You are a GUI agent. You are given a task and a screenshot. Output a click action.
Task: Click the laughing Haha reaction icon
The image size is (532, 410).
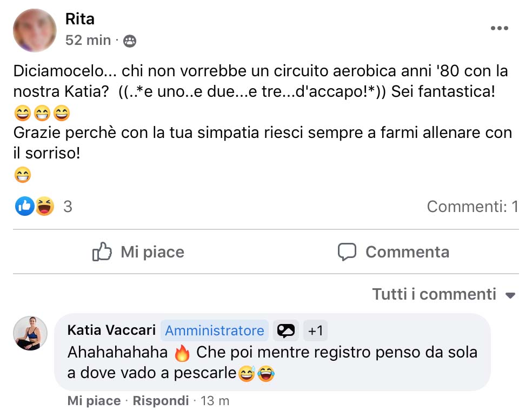pyautogui.click(x=45, y=206)
